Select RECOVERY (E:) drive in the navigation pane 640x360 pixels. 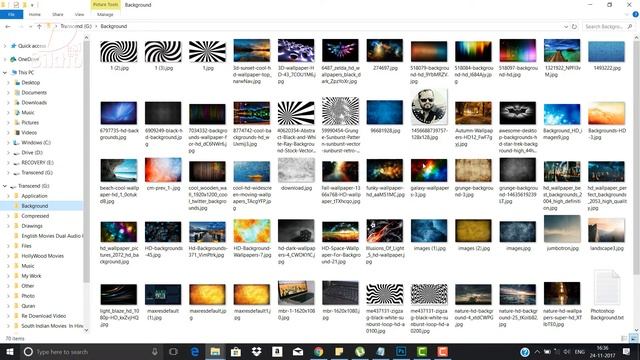coord(37,162)
